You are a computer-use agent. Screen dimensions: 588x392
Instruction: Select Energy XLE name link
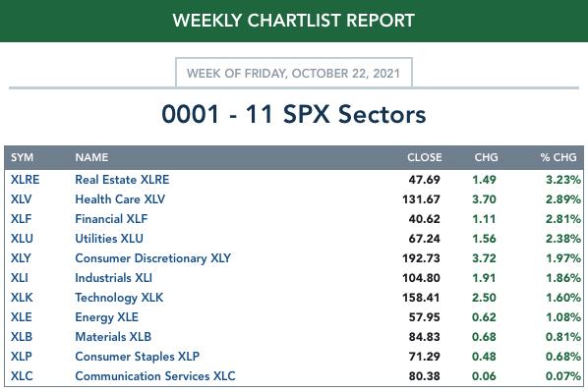106,317
